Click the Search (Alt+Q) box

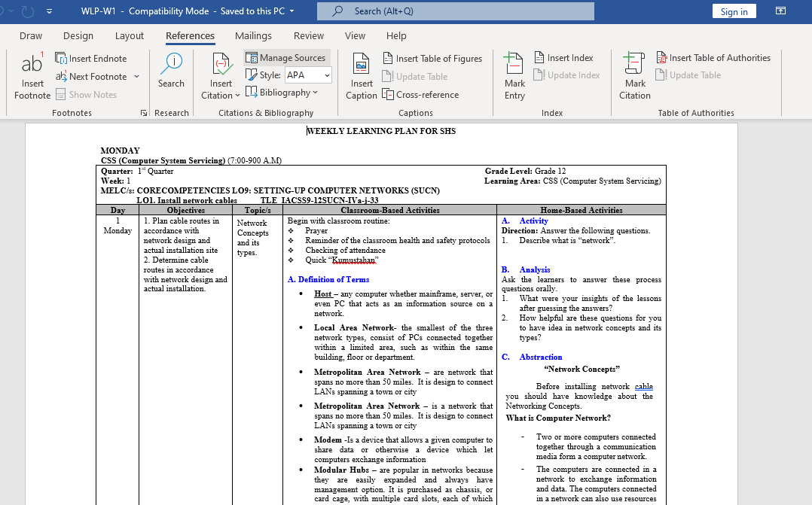pos(456,11)
